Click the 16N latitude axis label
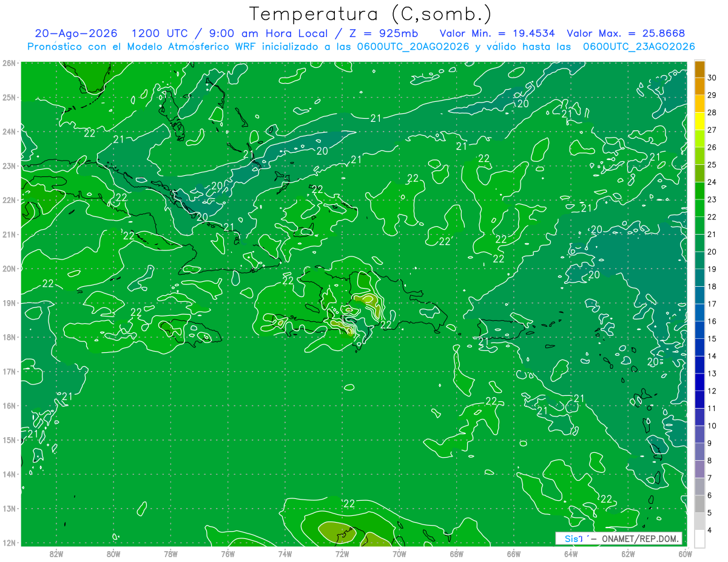The height and width of the screenshot is (562, 728). pos(9,406)
